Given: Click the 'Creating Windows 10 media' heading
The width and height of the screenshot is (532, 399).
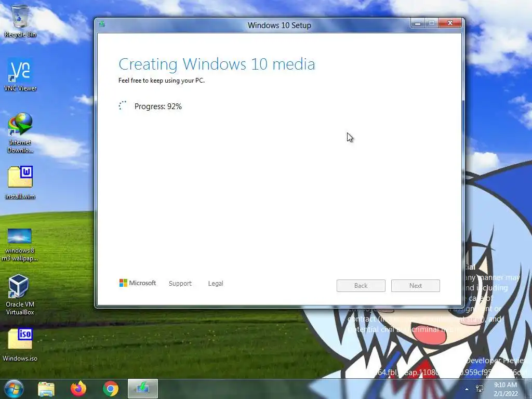Looking at the screenshot, I should (217, 64).
